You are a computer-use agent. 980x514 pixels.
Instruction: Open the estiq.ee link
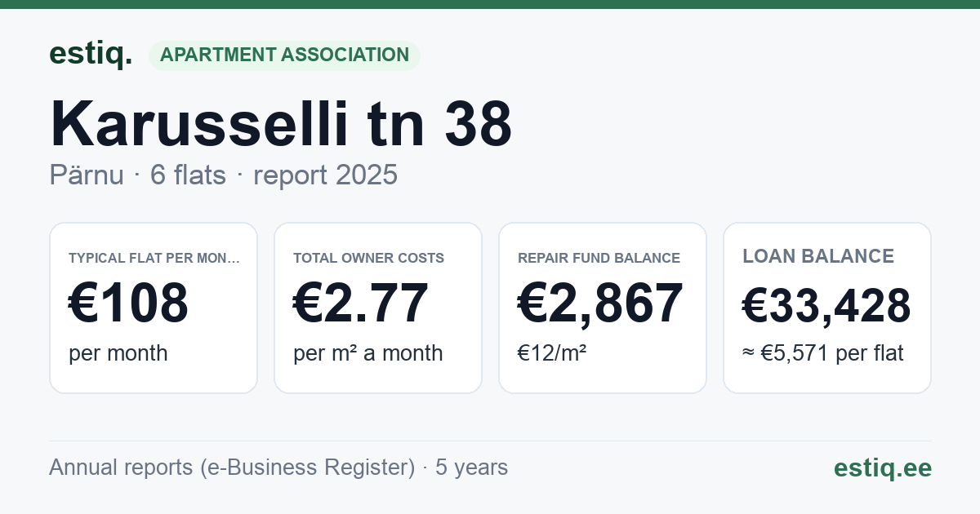tap(882, 467)
